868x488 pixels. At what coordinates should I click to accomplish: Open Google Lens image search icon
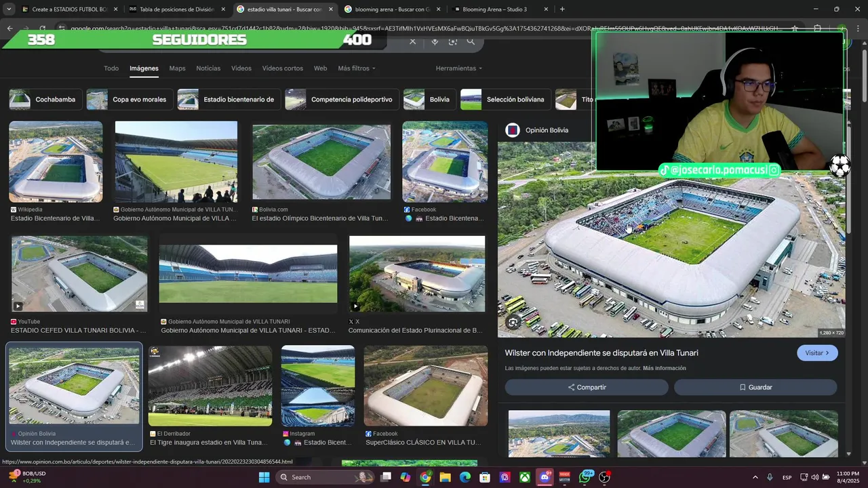coord(453,42)
